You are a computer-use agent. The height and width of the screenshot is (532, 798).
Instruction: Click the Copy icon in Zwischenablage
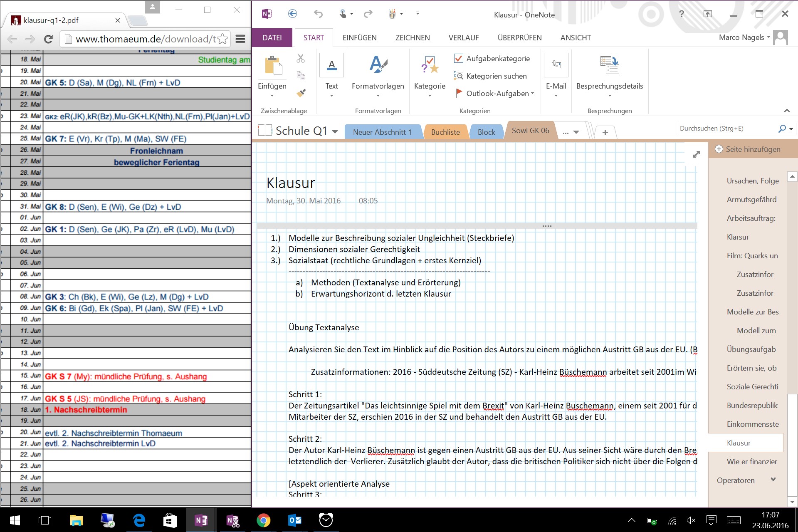[x=301, y=75]
